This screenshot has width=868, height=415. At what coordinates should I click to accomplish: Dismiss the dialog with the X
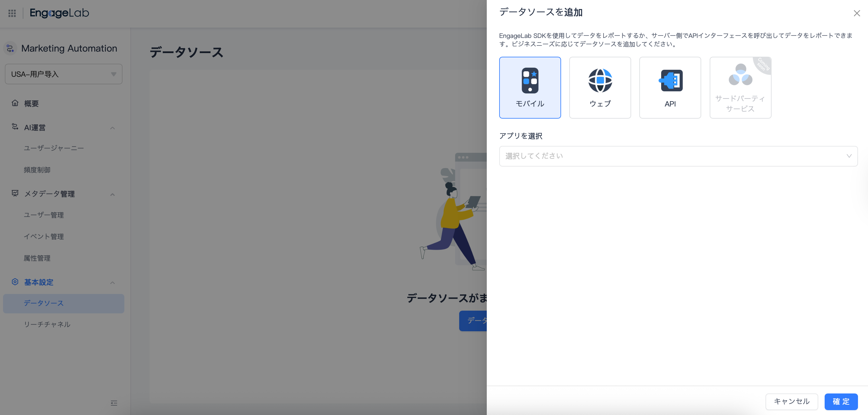coord(856,13)
